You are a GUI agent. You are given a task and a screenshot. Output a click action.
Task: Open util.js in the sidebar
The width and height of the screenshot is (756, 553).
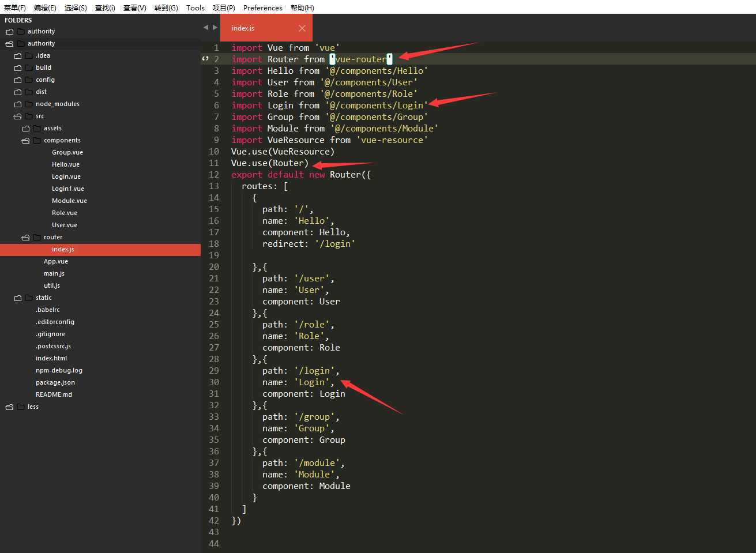52,286
